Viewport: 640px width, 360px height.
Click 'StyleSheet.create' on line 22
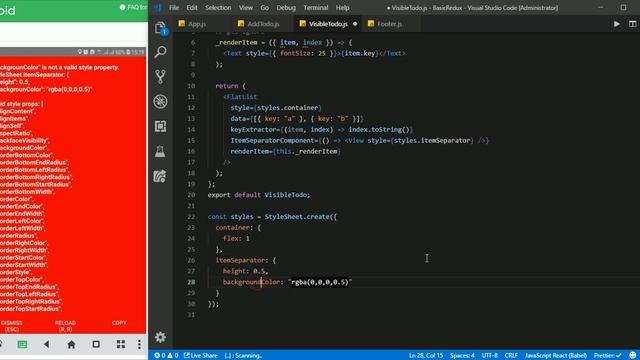pos(297,217)
